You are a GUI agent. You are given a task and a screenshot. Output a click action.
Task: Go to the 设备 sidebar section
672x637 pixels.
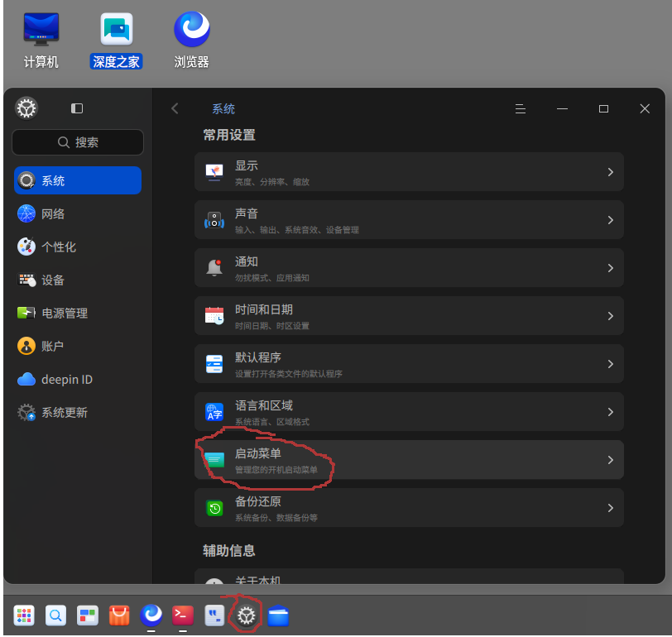(78, 280)
